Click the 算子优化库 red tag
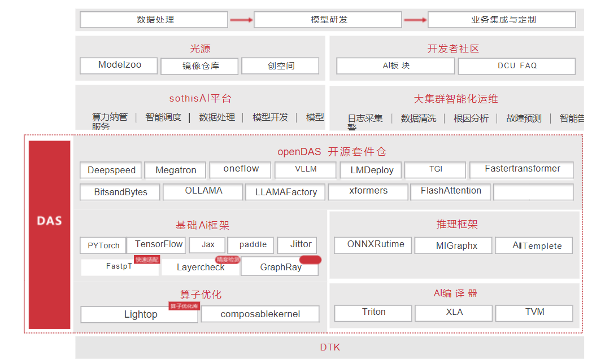The width and height of the screenshot is (592, 364). pos(184,306)
